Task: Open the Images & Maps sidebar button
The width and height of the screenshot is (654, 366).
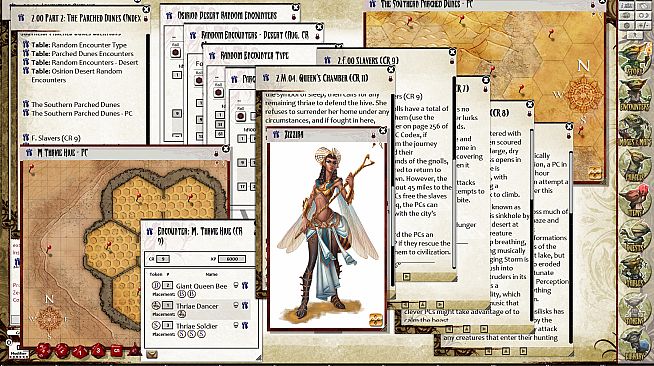Action: [634, 131]
